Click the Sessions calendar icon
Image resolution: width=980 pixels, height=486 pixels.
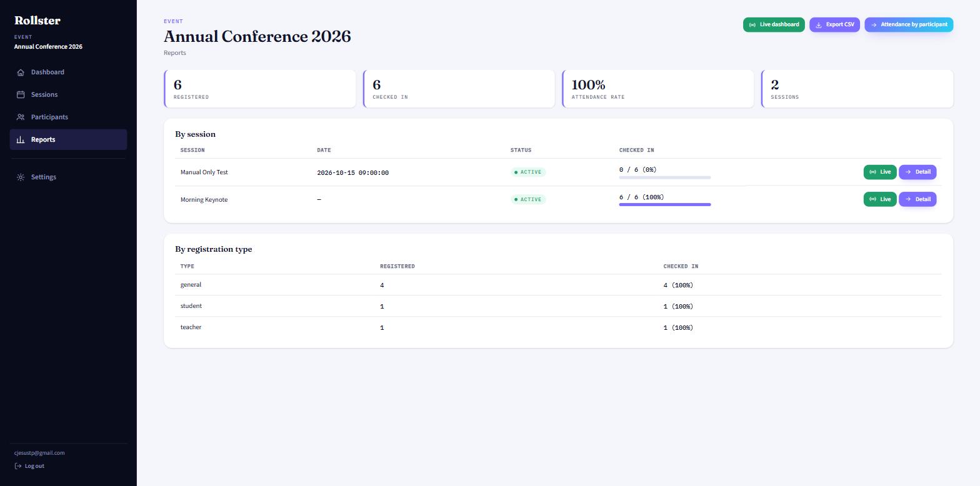(x=21, y=95)
